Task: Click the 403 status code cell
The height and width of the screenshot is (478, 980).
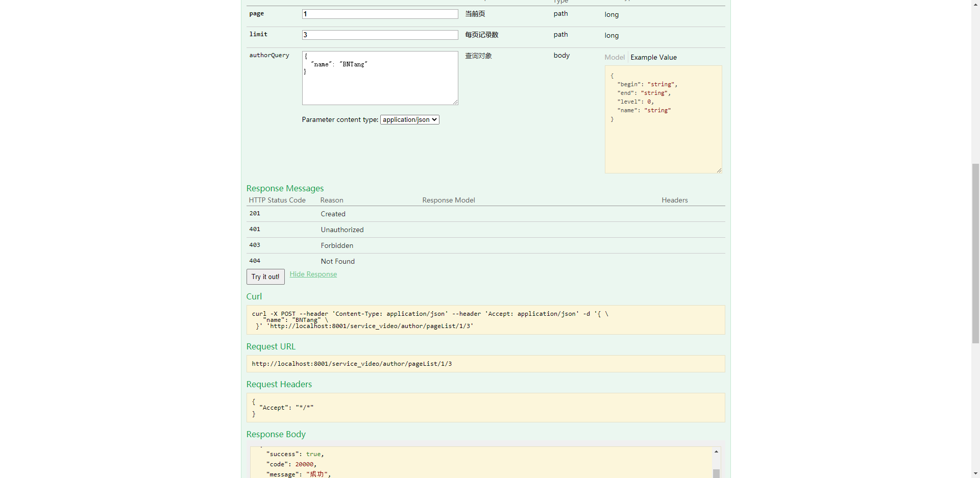Action: pyautogui.click(x=255, y=245)
